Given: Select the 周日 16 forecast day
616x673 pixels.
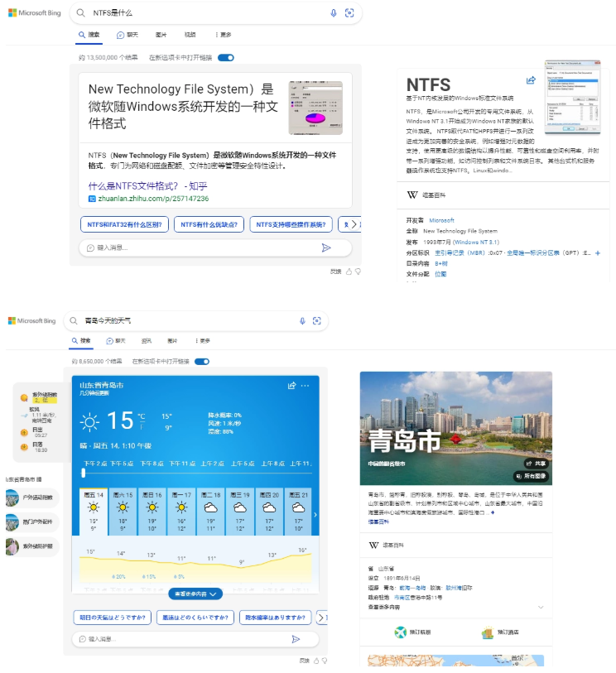Looking at the screenshot, I should click(152, 512).
